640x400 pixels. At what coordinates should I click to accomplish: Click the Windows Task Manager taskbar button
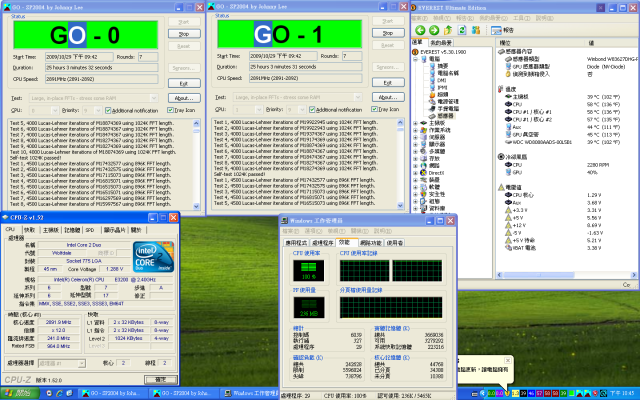pos(250,393)
